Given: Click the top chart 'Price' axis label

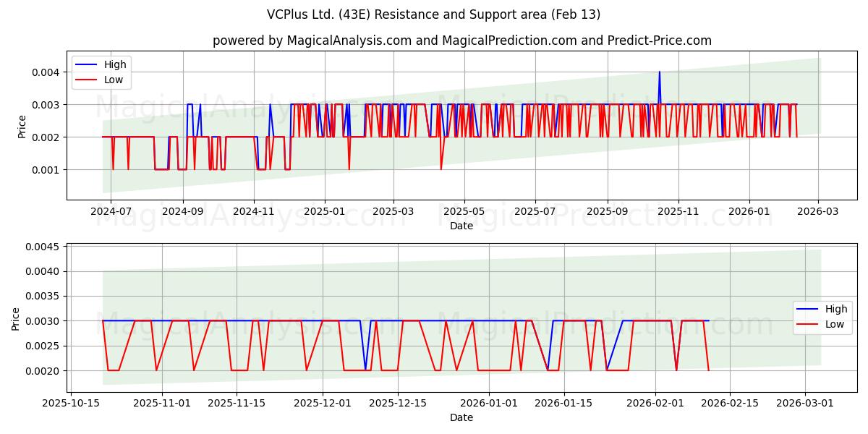Looking at the screenshot, I should 22,126.
